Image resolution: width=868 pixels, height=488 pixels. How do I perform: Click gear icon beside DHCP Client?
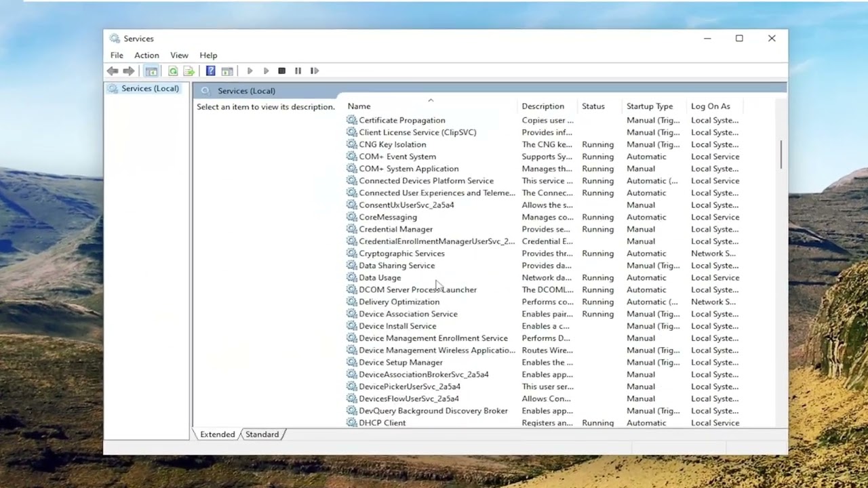[351, 423]
